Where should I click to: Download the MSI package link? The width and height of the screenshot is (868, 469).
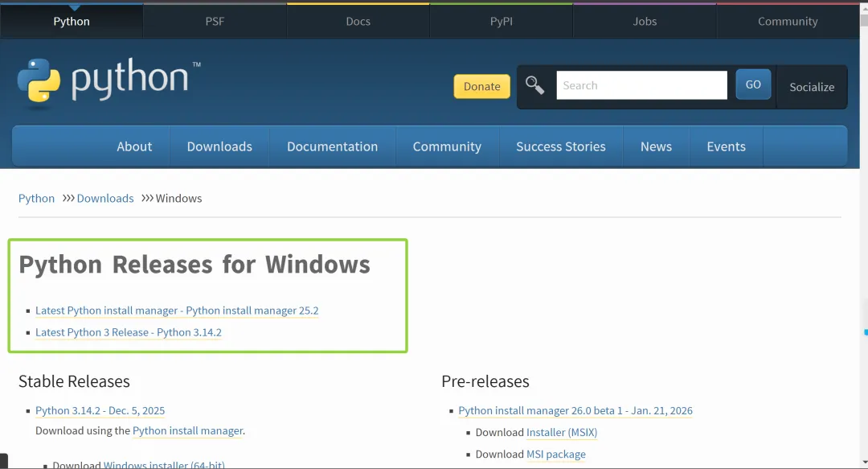(556, 454)
